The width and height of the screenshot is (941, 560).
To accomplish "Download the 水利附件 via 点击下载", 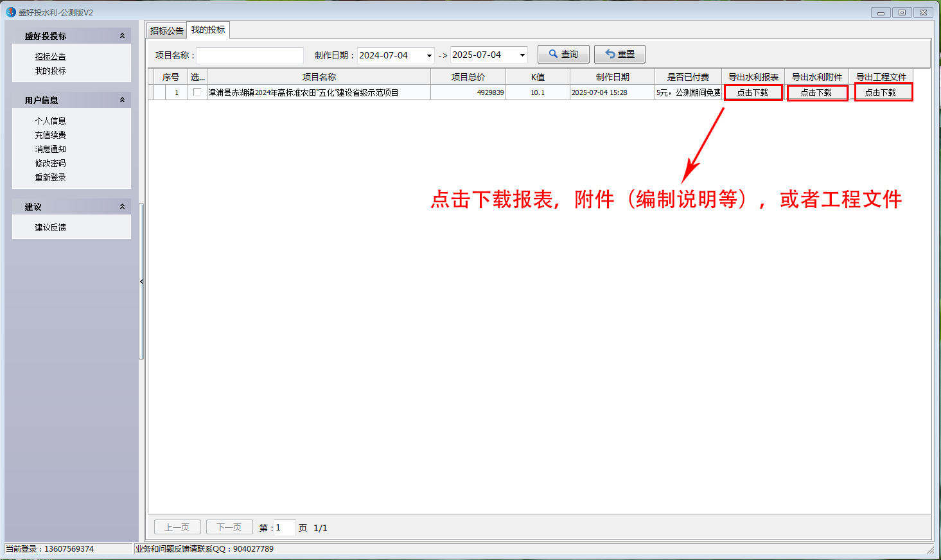I will [x=816, y=92].
